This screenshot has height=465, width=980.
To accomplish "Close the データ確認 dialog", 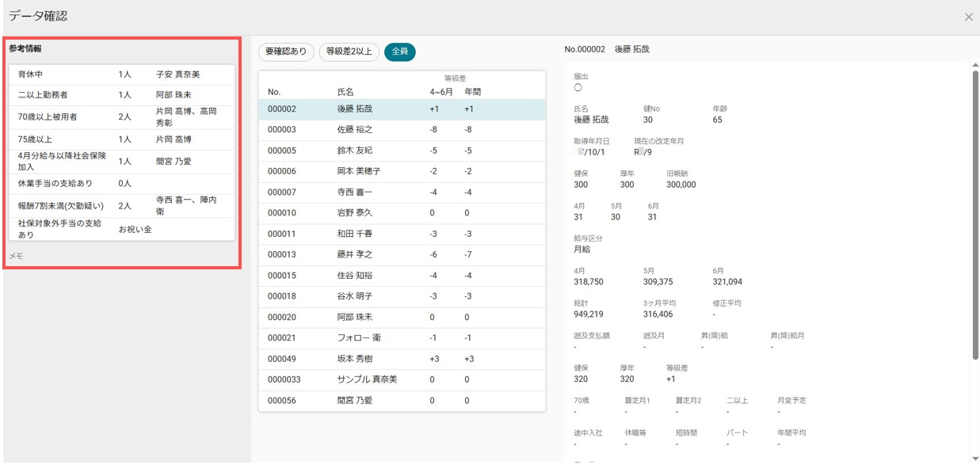I will (968, 17).
